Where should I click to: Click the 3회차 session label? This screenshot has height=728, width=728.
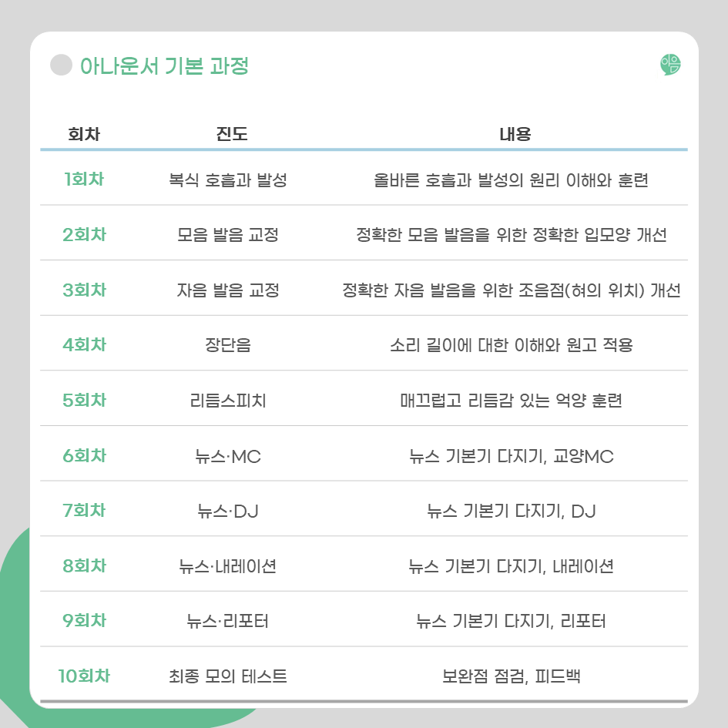tap(84, 290)
